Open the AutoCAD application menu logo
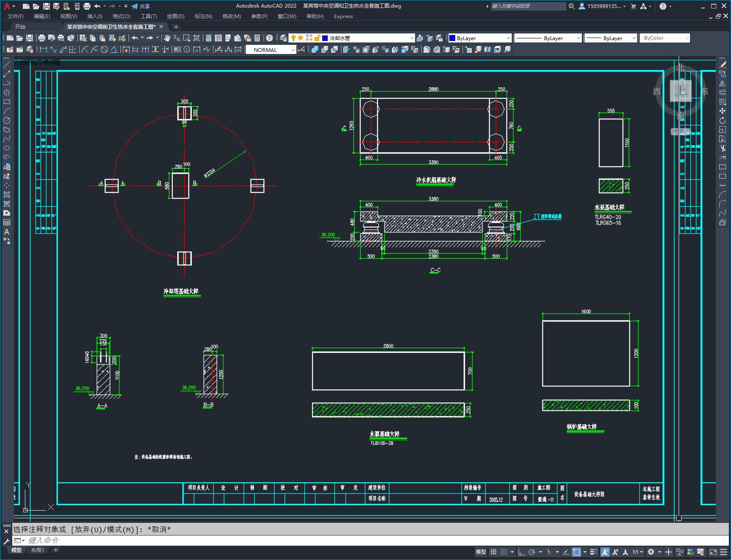731x560 pixels. click(x=7, y=6)
